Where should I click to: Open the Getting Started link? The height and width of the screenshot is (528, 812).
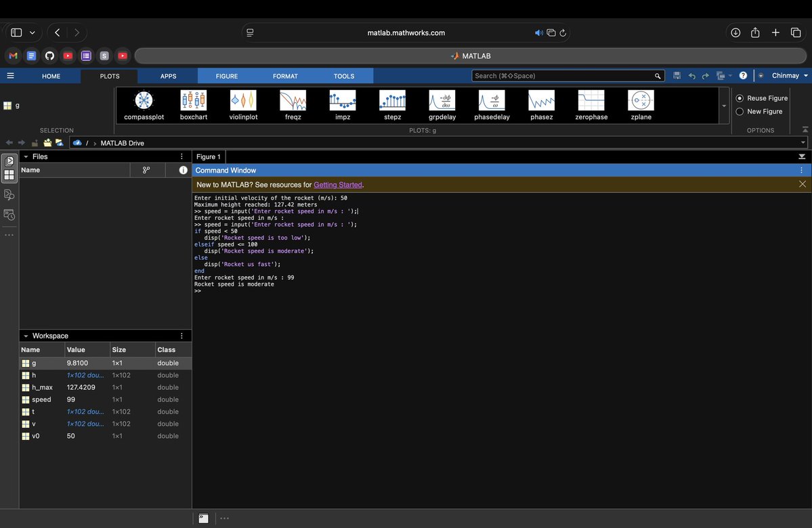pyautogui.click(x=338, y=185)
